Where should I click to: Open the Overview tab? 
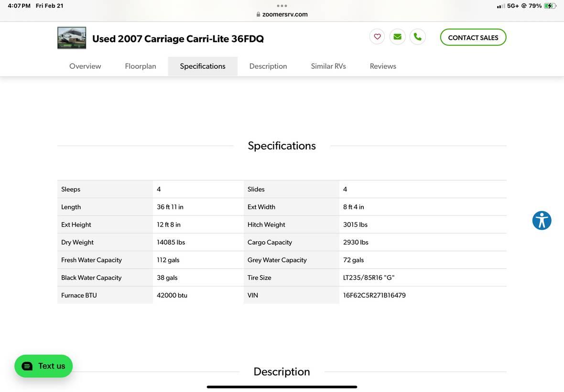click(85, 66)
